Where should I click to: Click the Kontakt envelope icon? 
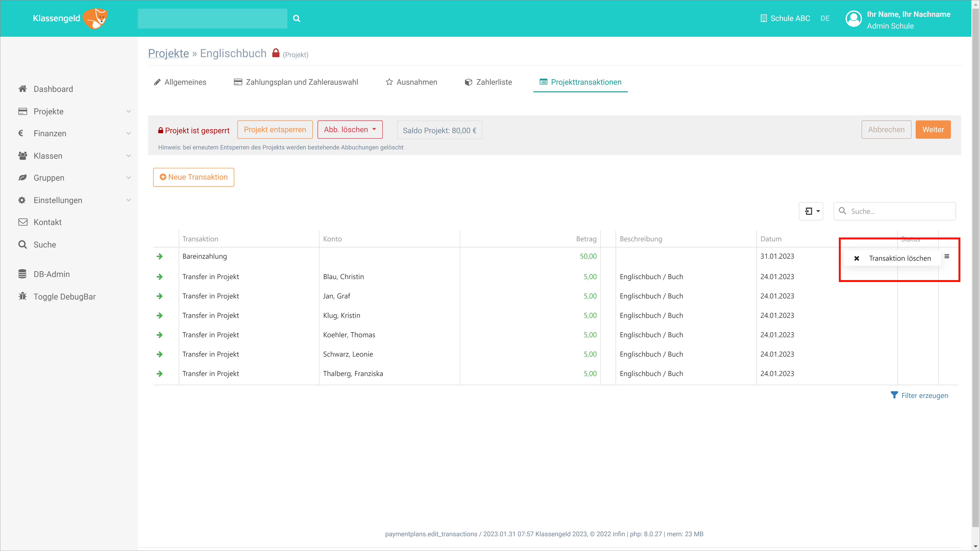23,222
